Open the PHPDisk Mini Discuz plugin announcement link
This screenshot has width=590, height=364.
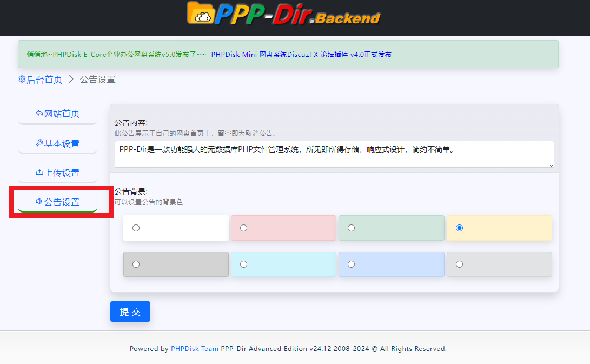(x=301, y=55)
